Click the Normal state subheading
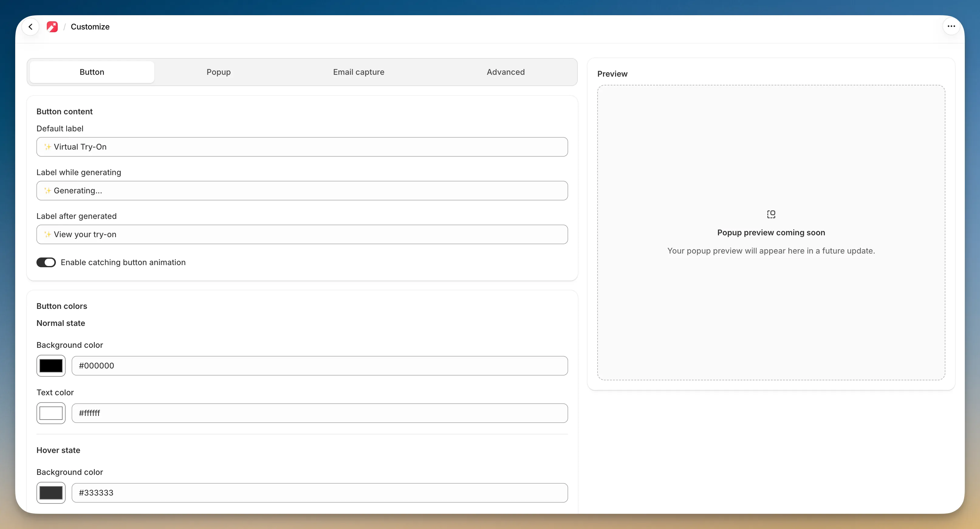The height and width of the screenshot is (529, 980). point(60,323)
